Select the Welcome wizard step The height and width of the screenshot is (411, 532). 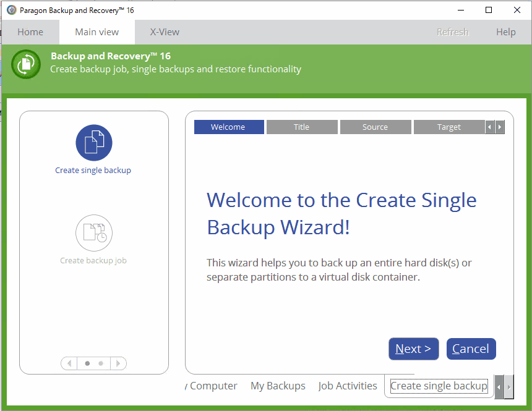(229, 127)
